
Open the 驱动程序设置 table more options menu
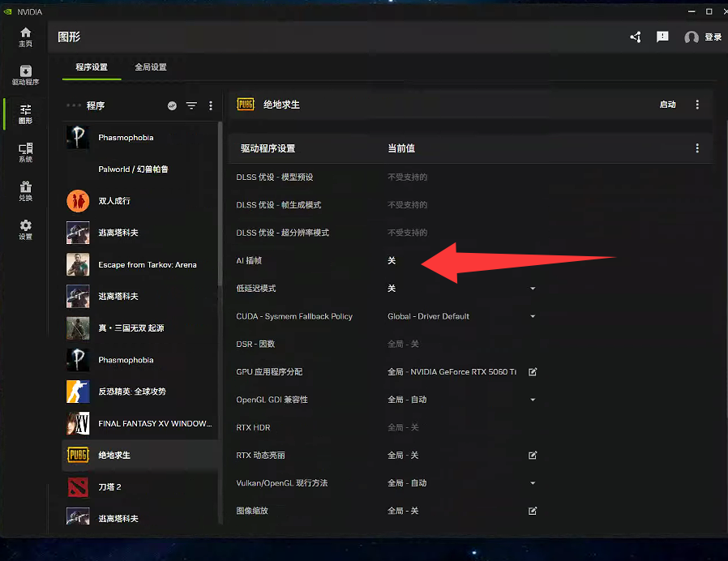(697, 148)
